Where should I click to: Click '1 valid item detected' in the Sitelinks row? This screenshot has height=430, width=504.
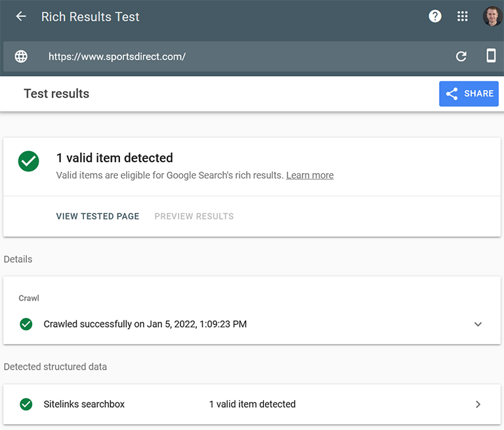252,404
